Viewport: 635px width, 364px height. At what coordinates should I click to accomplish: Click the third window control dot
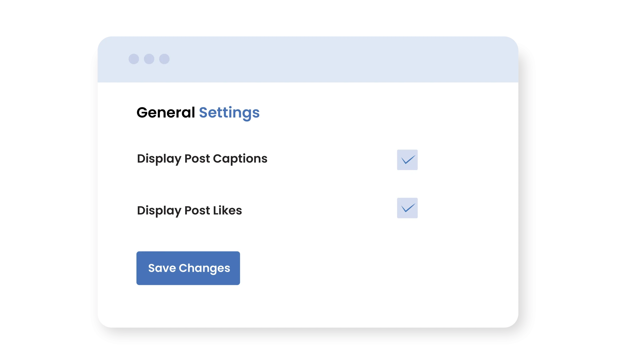click(164, 59)
